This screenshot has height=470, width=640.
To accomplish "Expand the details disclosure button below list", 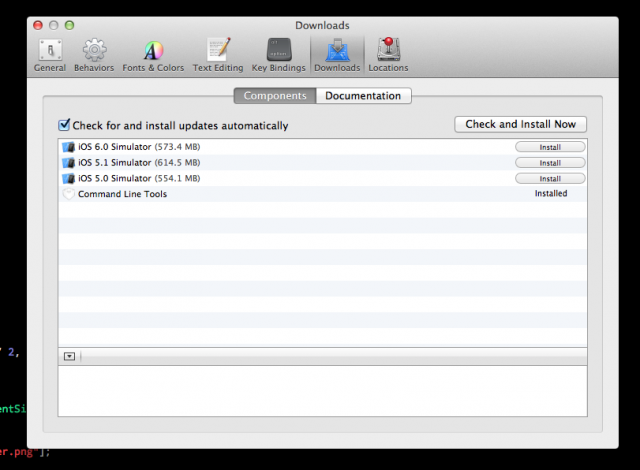I will pos(69,355).
